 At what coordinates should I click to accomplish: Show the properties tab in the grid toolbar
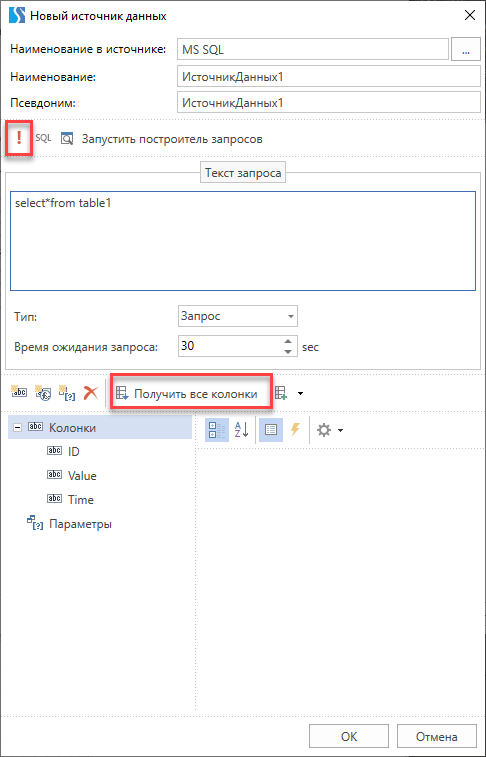click(x=271, y=430)
